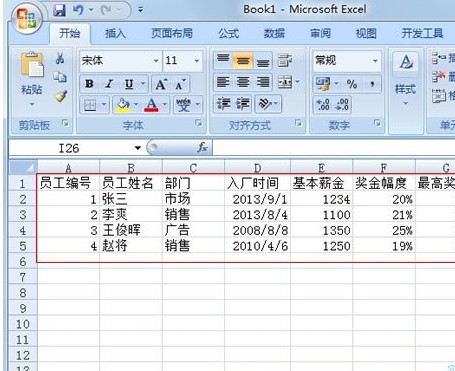Screen dimensions: 455x371
Task: Expand the 常规 number format dropdown
Action: 375,61
